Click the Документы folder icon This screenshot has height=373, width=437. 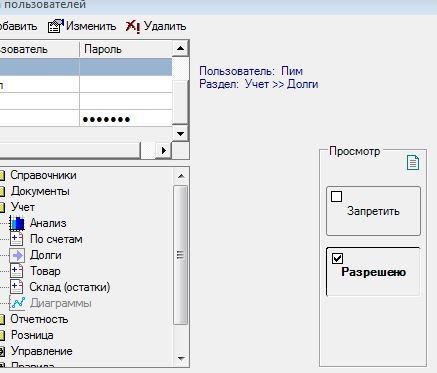point(2,191)
